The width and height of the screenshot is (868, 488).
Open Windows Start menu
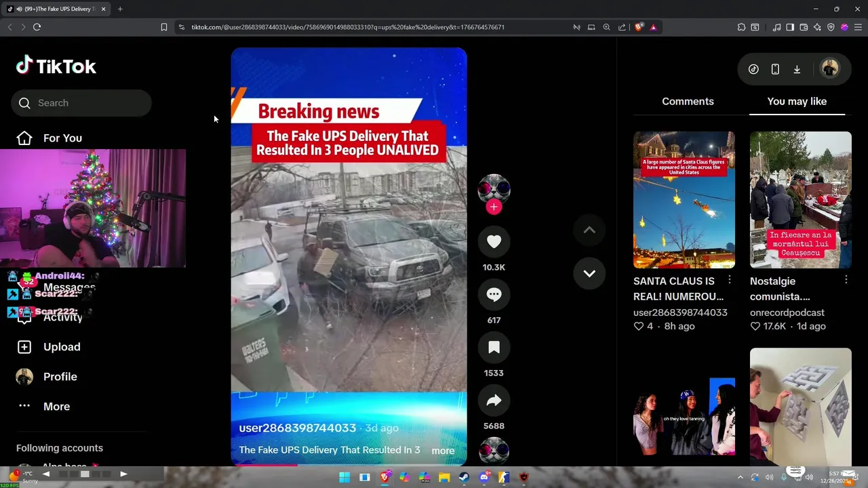coord(344,477)
